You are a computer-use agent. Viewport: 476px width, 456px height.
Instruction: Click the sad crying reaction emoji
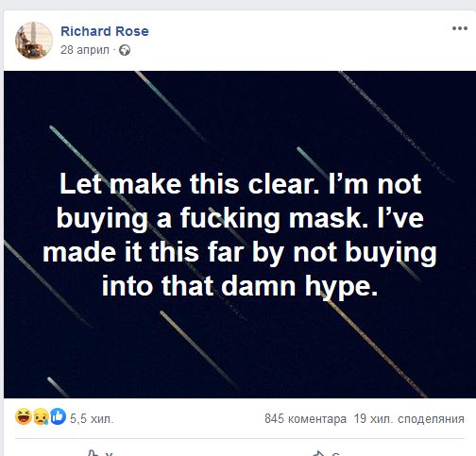click(x=41, y=416)
